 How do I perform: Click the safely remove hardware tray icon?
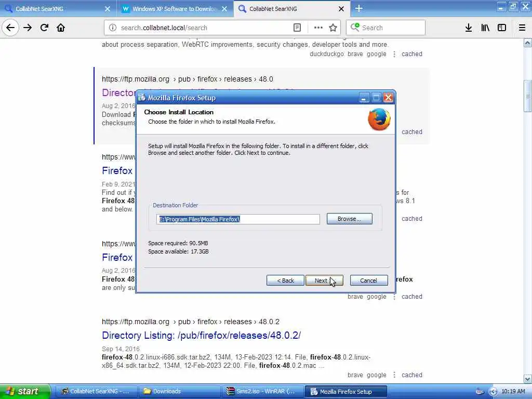[480, 392]
